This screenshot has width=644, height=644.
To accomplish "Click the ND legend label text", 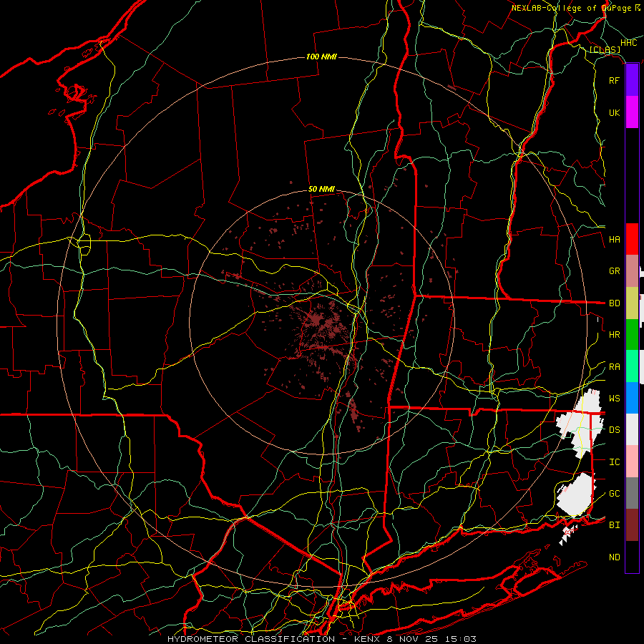I will tap(614, 557).
